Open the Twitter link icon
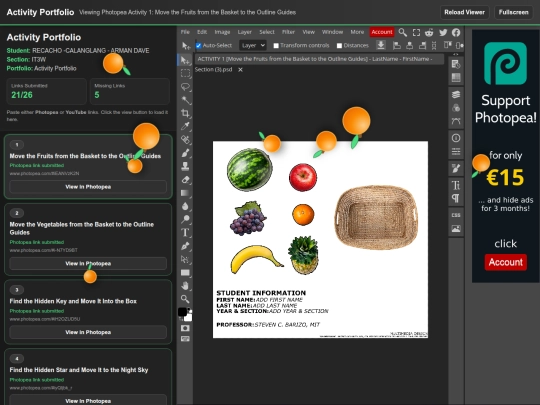540x405 pixels. tap(443, 32)
